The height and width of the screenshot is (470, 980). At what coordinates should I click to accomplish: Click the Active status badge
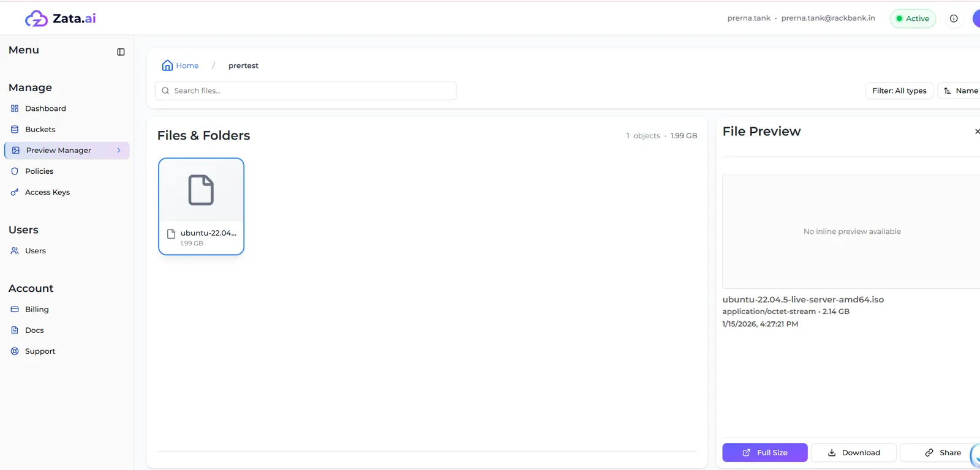(913, 18)
